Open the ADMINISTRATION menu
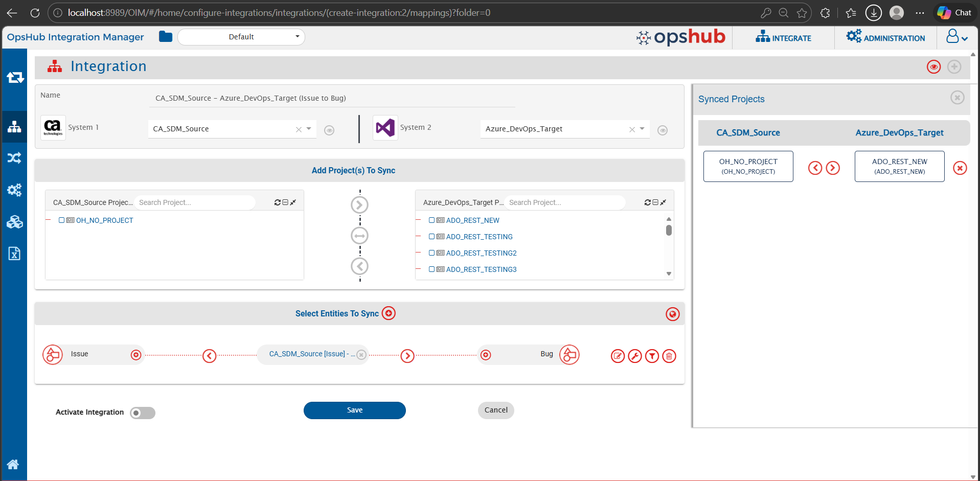The height and width of the screenshot is (481, 980). [x=885, y=38]
